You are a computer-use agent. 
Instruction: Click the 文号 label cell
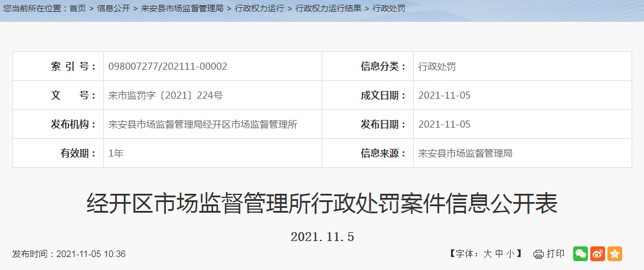[58, 95]
